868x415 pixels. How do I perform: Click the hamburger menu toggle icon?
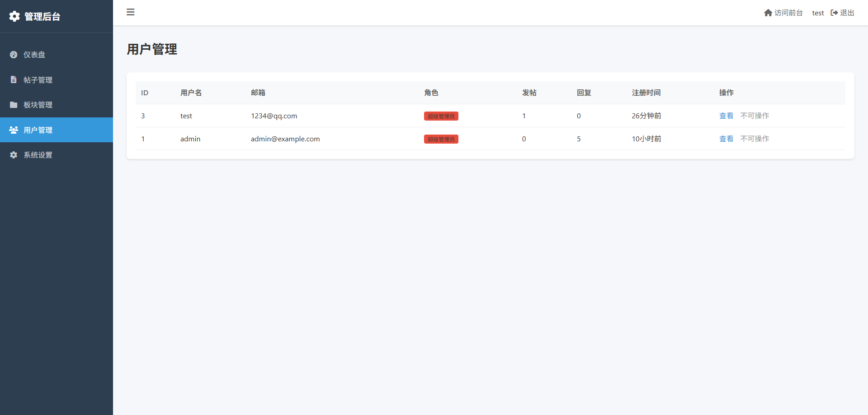pos(131,12)
